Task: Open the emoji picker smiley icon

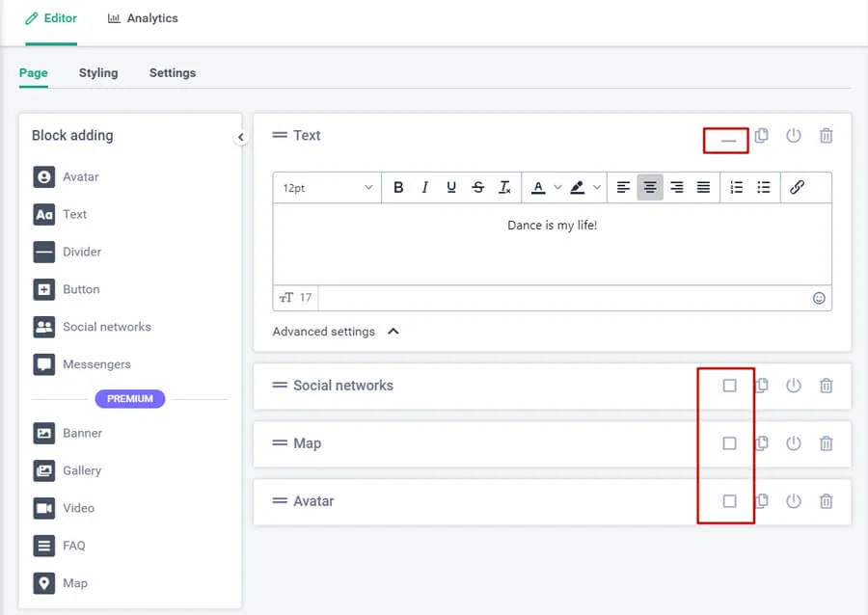Action: (819, 298)
